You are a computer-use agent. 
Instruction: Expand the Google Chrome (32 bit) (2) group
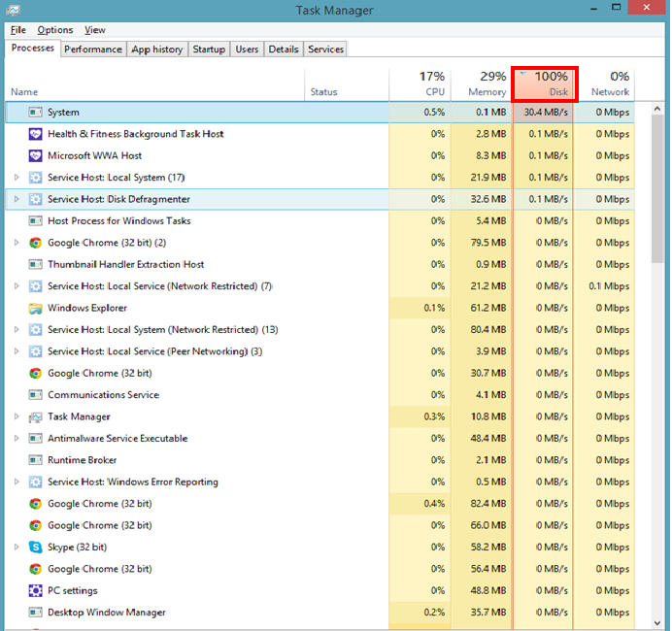click(x=17, y=243)
